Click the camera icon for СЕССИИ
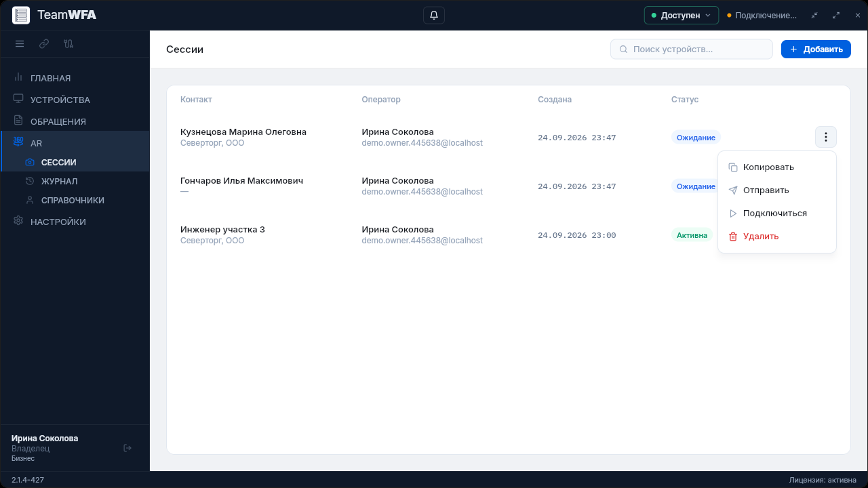The width and height of the screenshot is (868, 488). pos(30,162)
